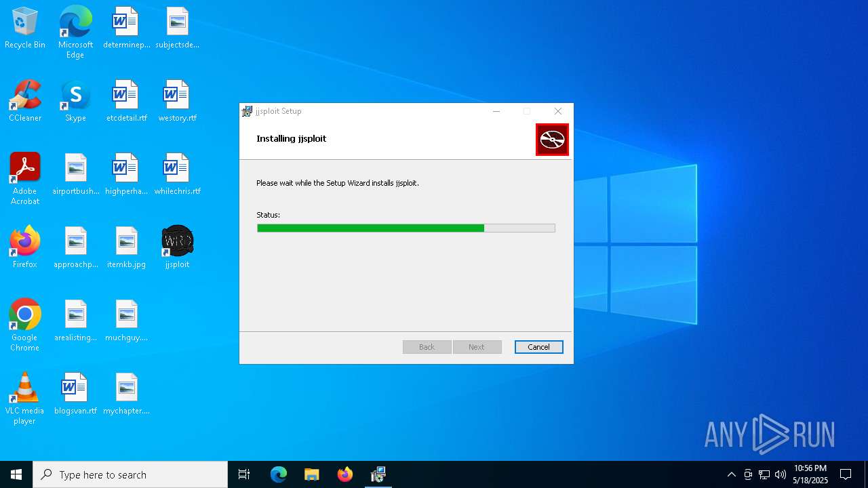Image resolution: width=868 pixels, height=488 pixels.
Task: Select the approachp... image file icon
Action: [x=75, y=248]
